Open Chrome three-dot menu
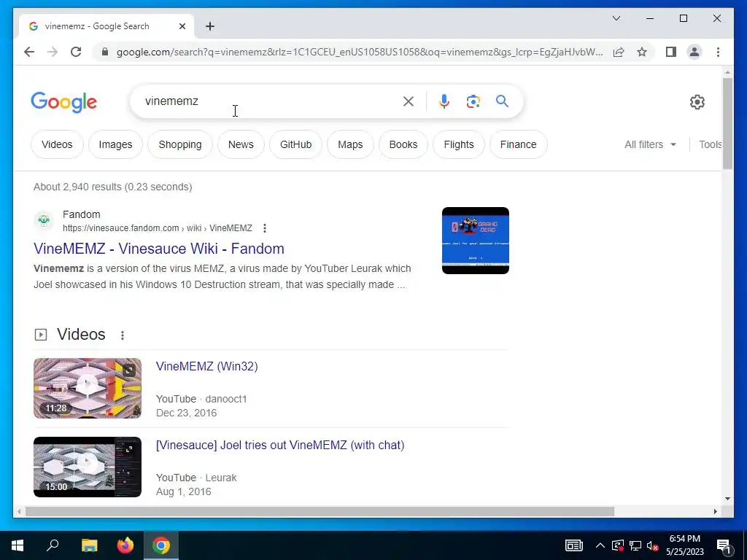Image resolution: width=747 pixels, height=560 pixels. tap(718, 52)
